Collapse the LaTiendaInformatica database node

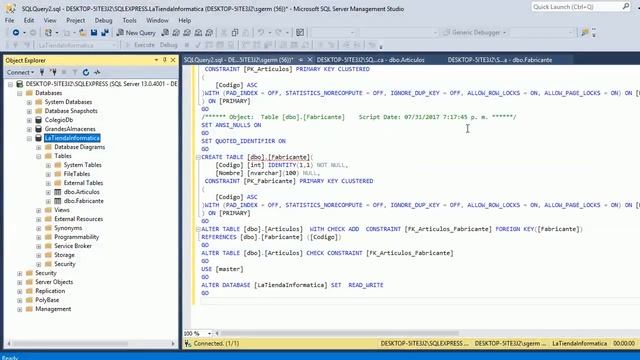coord(29,138)
